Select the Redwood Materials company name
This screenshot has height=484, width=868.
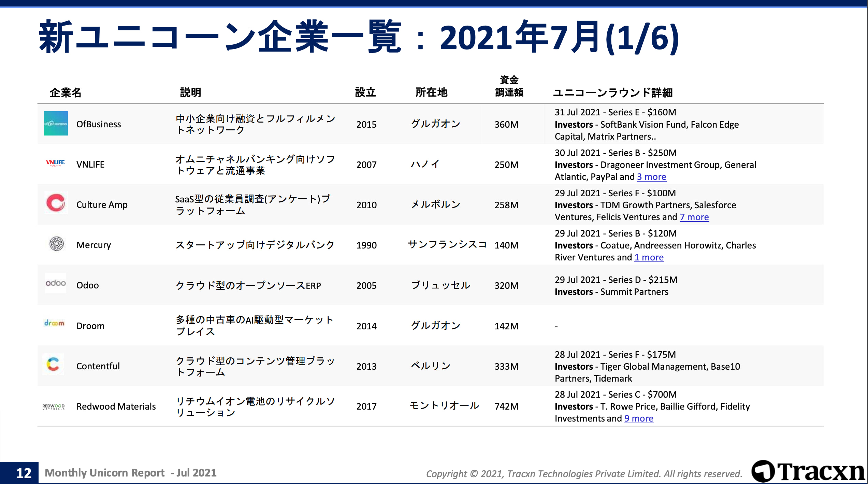tap(116, 407)
